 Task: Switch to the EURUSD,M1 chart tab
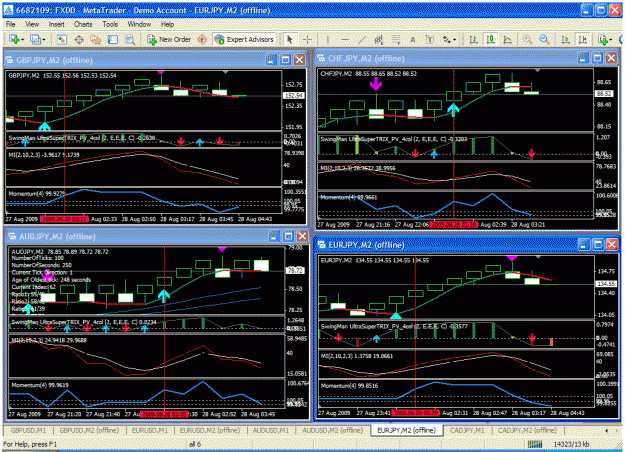[x=150, y=430]
